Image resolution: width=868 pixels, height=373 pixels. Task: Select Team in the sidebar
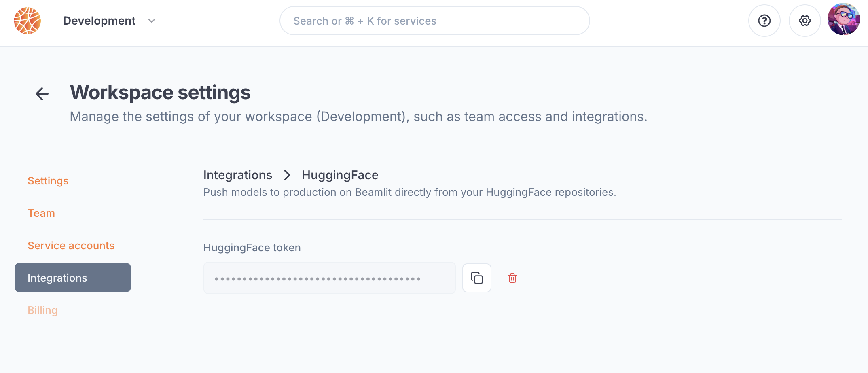click(41, 213)
